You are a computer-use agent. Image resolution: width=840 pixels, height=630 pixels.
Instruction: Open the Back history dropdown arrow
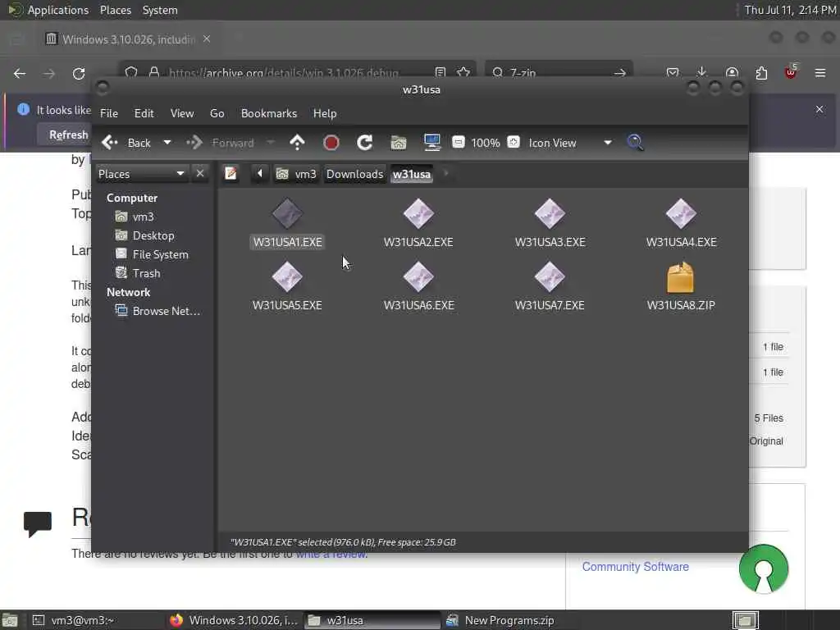[167, 143]
